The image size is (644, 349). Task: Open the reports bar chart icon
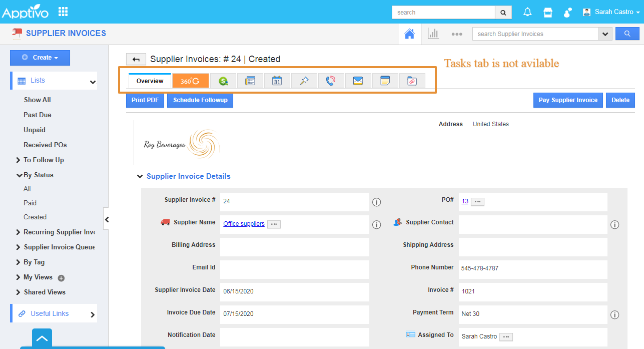(433, 34)
